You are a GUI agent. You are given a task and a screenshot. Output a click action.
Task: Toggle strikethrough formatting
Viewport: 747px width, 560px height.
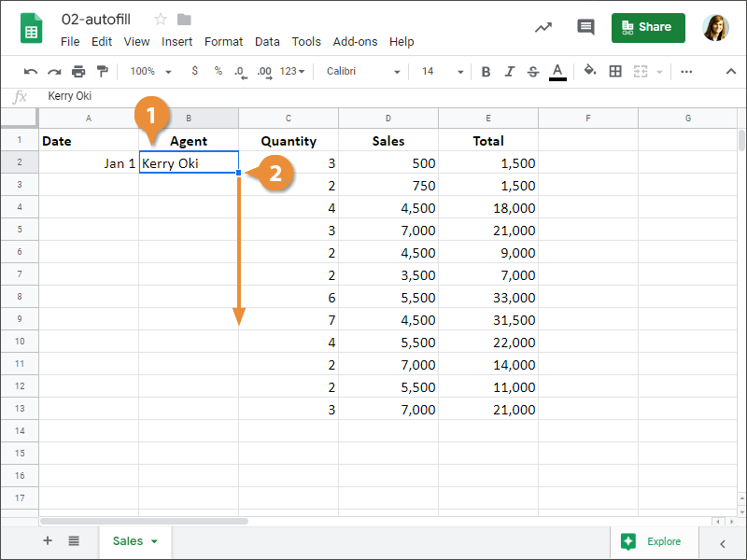pos(533,71)
